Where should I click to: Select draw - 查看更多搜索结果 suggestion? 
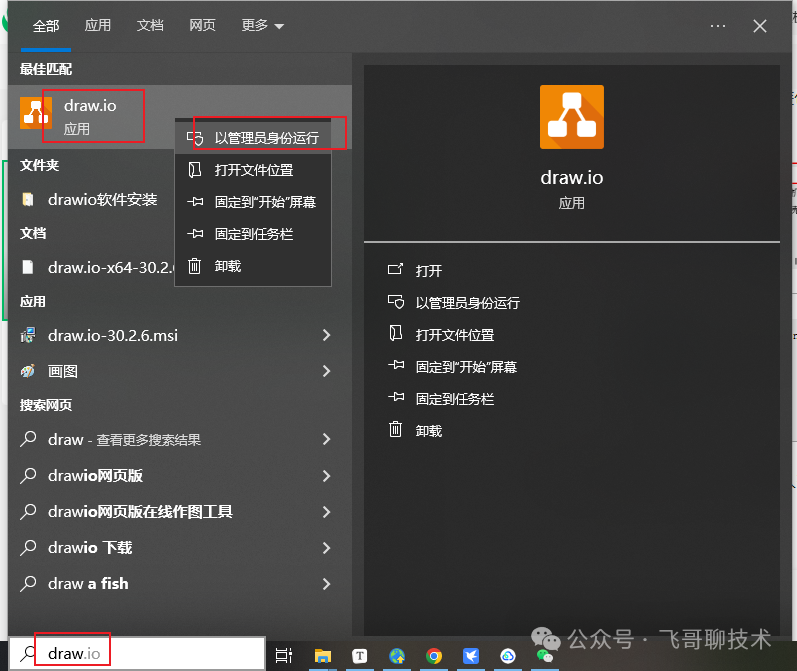[x=125, y=440]
